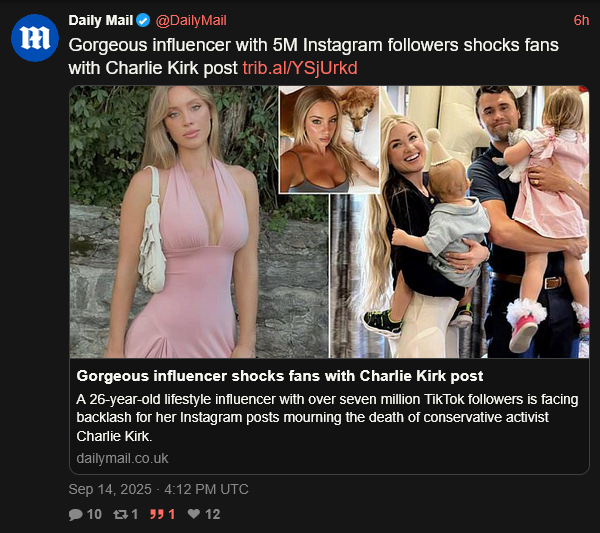Open the dailymail.co.uk domain link
This screenshot has height=533, width=600.
[122, 458]
